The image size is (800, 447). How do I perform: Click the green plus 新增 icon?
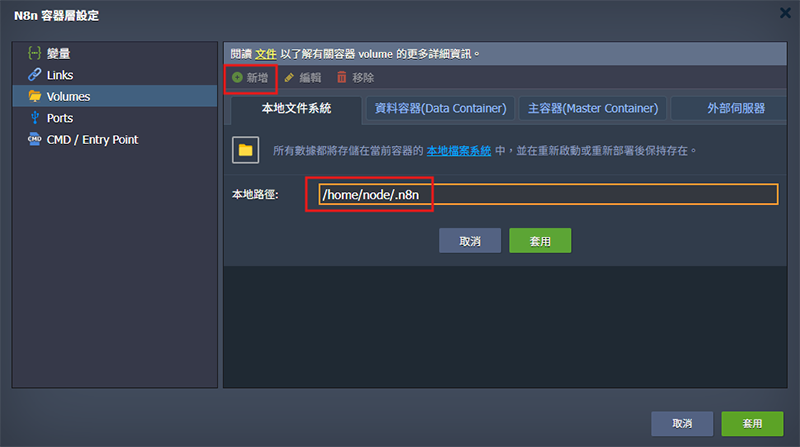(x=237, y=78)
